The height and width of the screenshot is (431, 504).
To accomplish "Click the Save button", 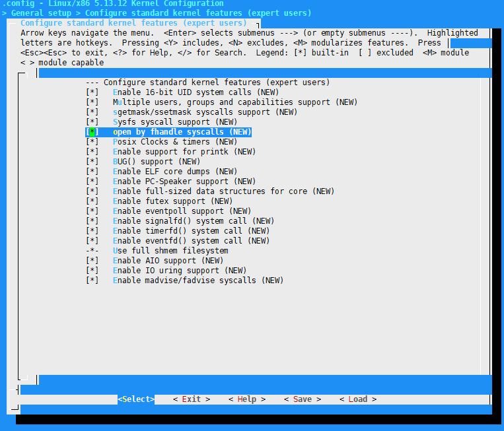I will tap(303, 399).
